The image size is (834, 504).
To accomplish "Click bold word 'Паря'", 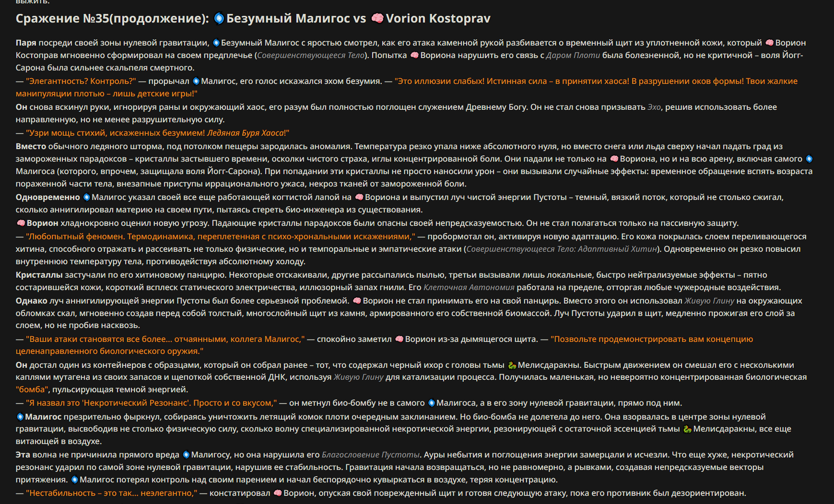I will pos(26,43).
